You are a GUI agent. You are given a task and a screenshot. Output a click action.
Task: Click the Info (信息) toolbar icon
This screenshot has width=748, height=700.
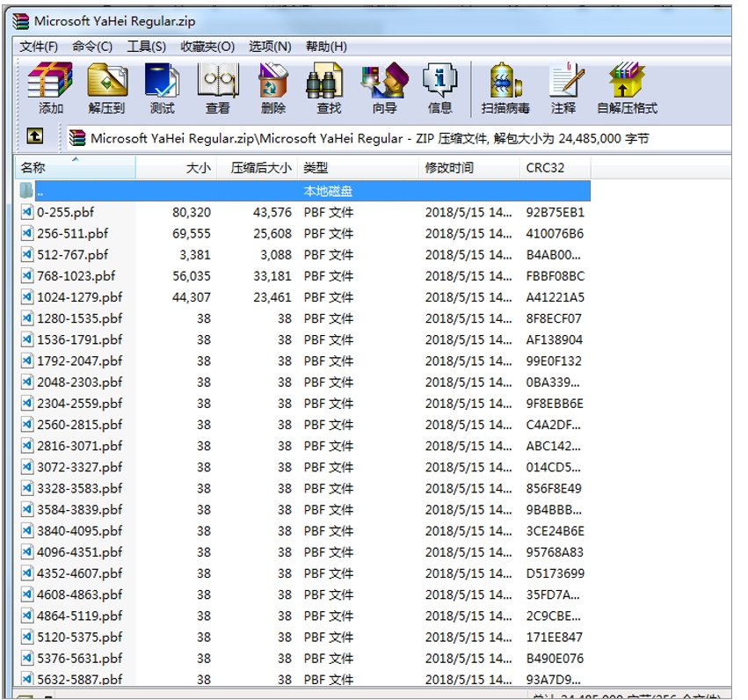(439, 88)
